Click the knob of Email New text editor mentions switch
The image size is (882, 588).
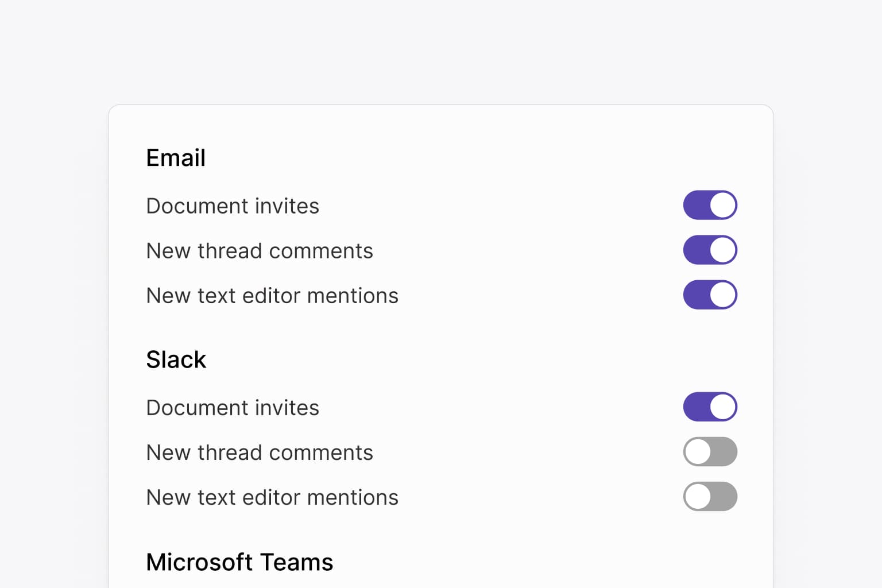[x=722, y=295]
